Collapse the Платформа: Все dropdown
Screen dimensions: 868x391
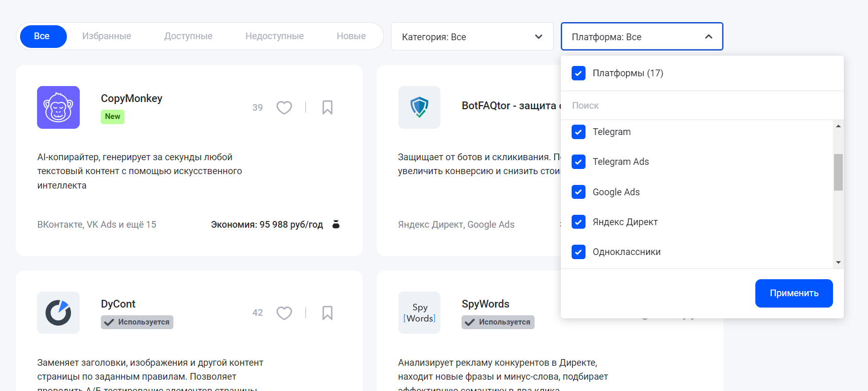pos(642,37)
